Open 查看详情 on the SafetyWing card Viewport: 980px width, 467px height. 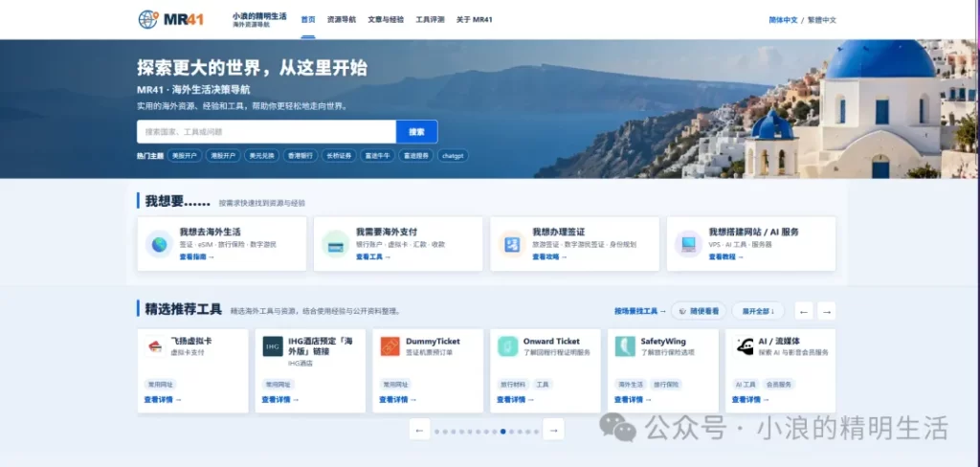(634, 400)
